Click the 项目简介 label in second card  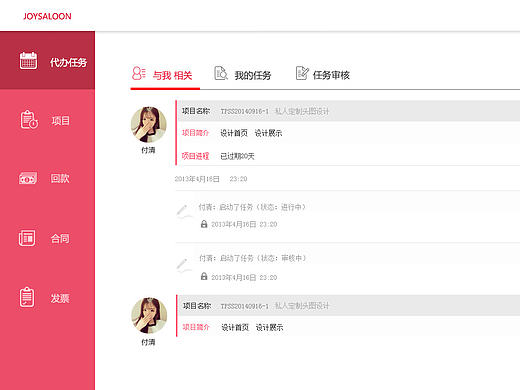tap(196, 327)
